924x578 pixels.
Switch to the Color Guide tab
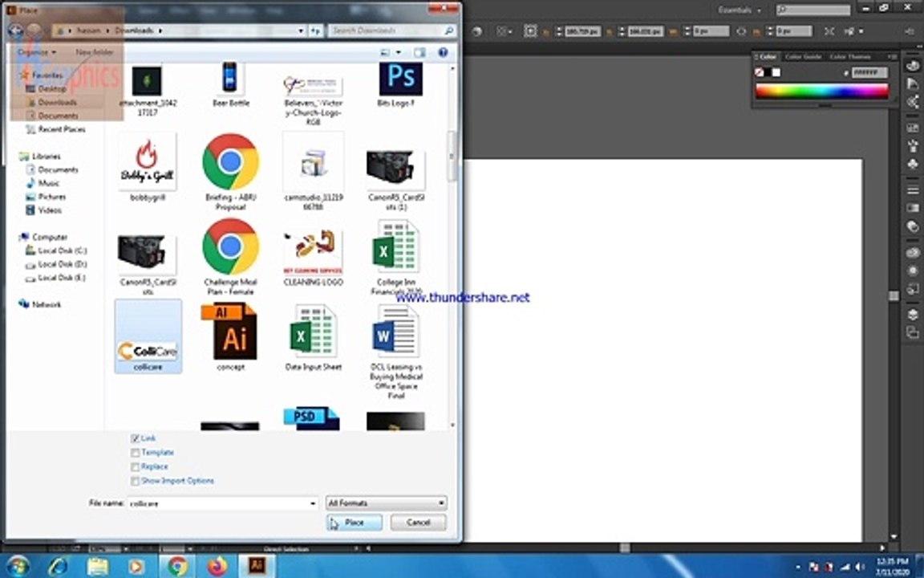(803, 57)
